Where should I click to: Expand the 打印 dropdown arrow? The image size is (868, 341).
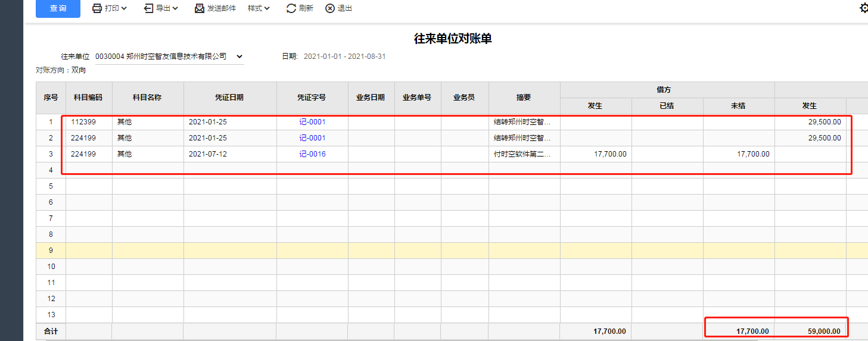pyautogui.click(x=124, y=8)
